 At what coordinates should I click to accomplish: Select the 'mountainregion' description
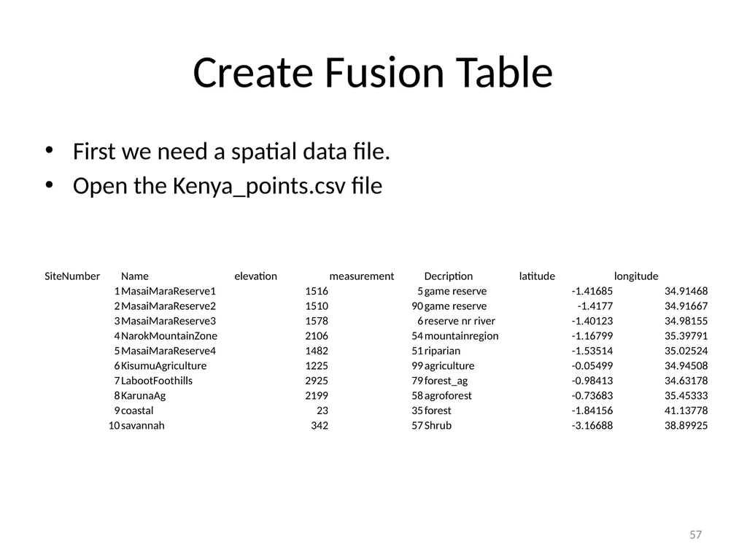tap(462, 335)
